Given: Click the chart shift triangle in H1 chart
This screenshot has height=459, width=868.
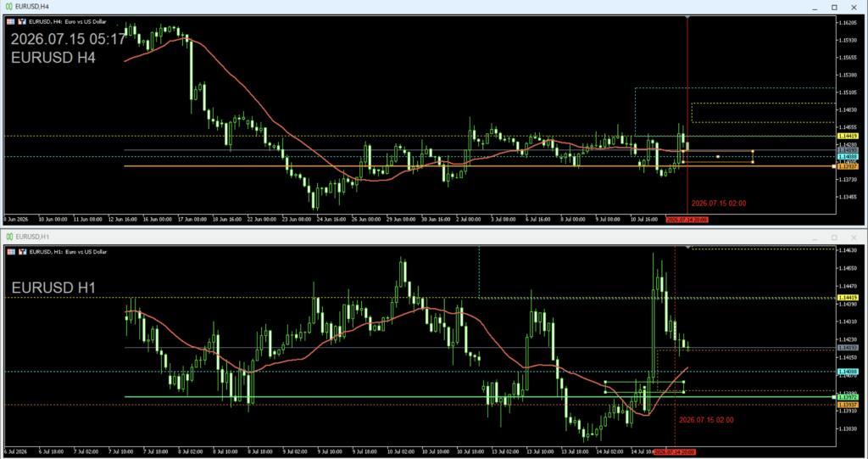Looking at the screenshot, I should (x=687, y=247).
